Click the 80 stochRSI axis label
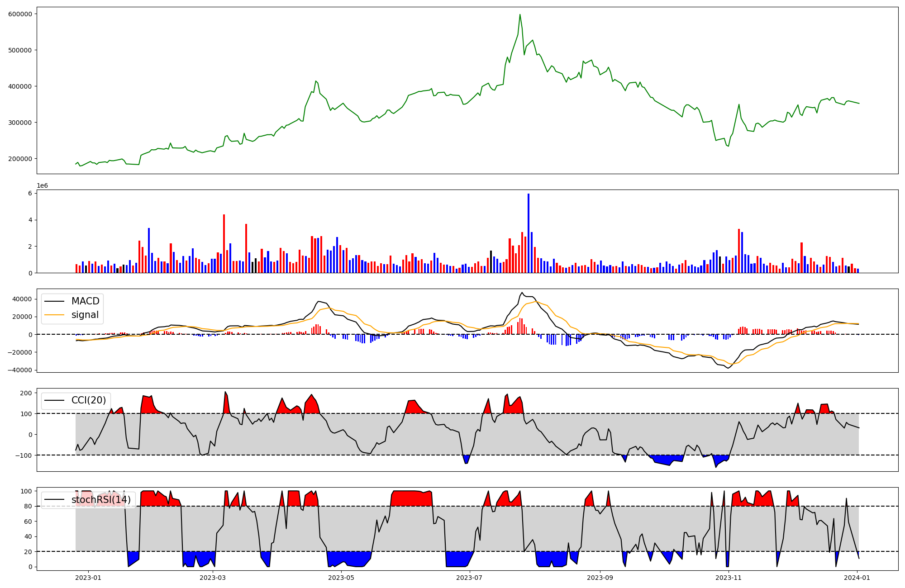 click(x=29, y=506)
